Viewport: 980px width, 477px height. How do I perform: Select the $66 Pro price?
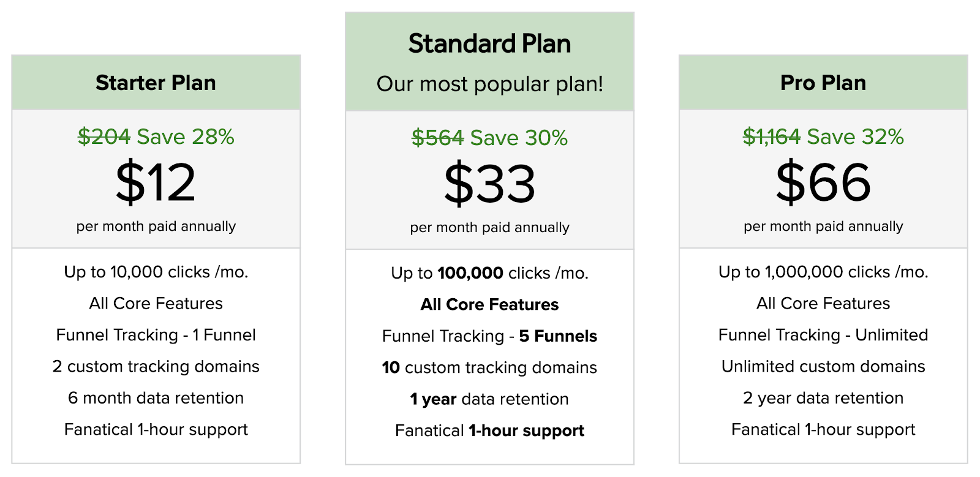823,182
